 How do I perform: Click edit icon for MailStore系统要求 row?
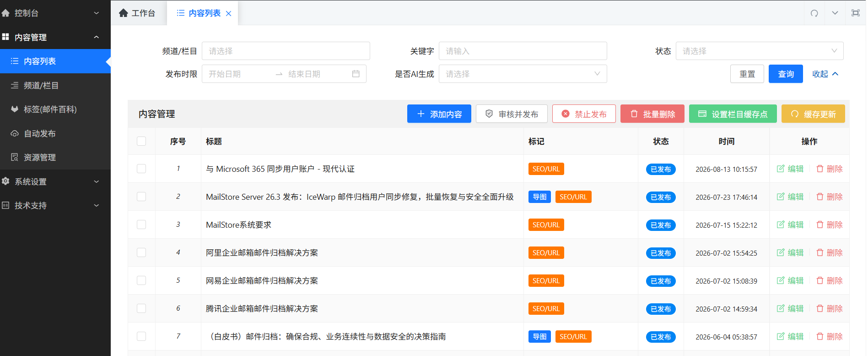[x=781, y=225]
